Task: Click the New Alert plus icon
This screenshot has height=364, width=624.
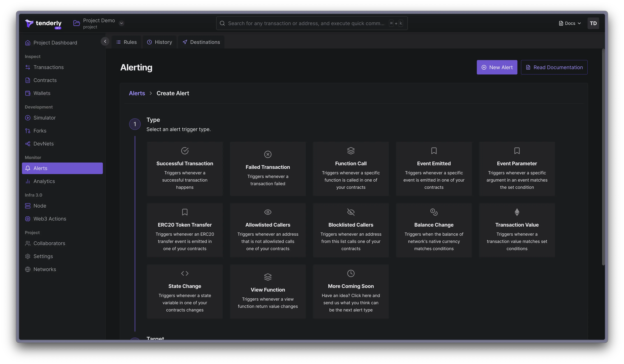Action: [484, 67]
